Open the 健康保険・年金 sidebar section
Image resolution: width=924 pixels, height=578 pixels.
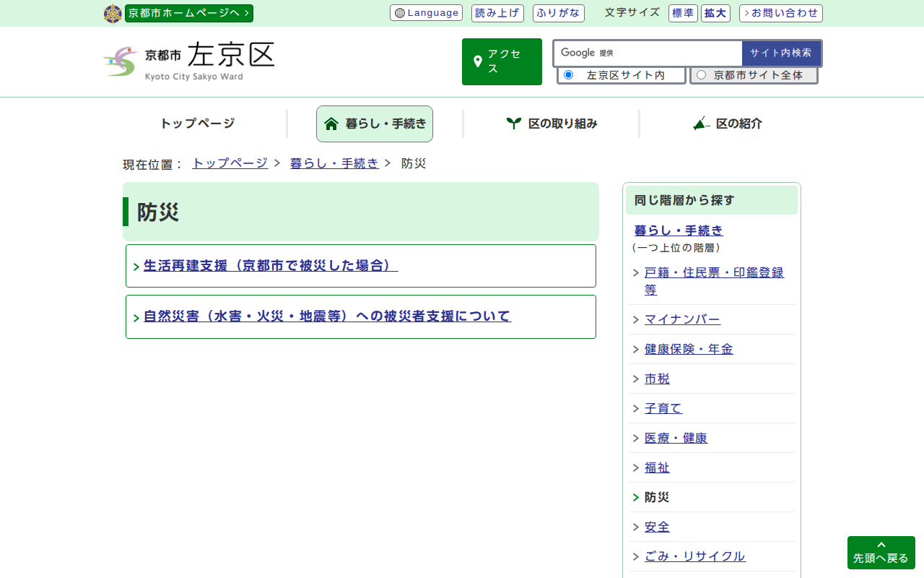point(688,349)
